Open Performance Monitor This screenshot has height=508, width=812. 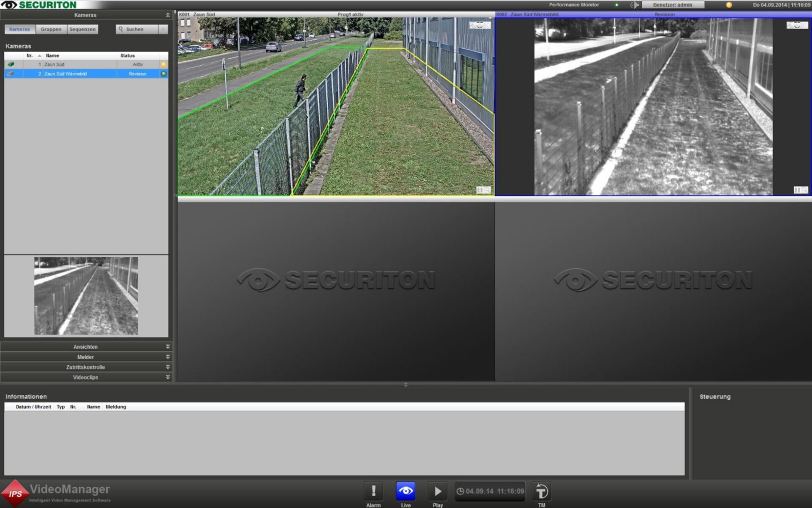click(x=574, y=5)
